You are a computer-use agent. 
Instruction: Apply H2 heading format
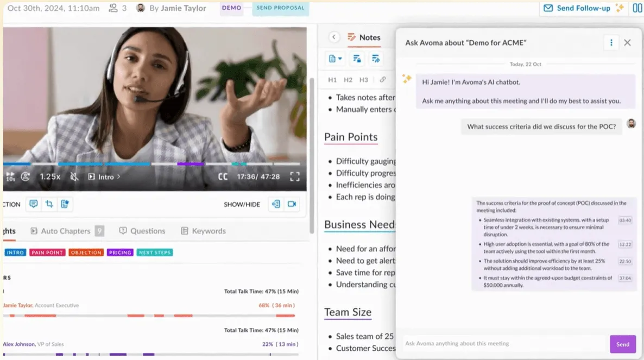pyautogui.click(x=348, y=80)
